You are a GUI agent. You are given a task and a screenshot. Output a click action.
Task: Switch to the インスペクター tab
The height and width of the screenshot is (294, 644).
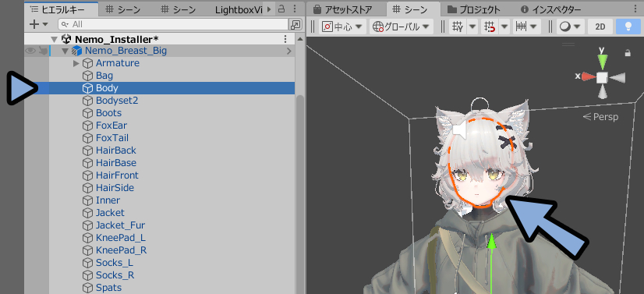[550, 9]
